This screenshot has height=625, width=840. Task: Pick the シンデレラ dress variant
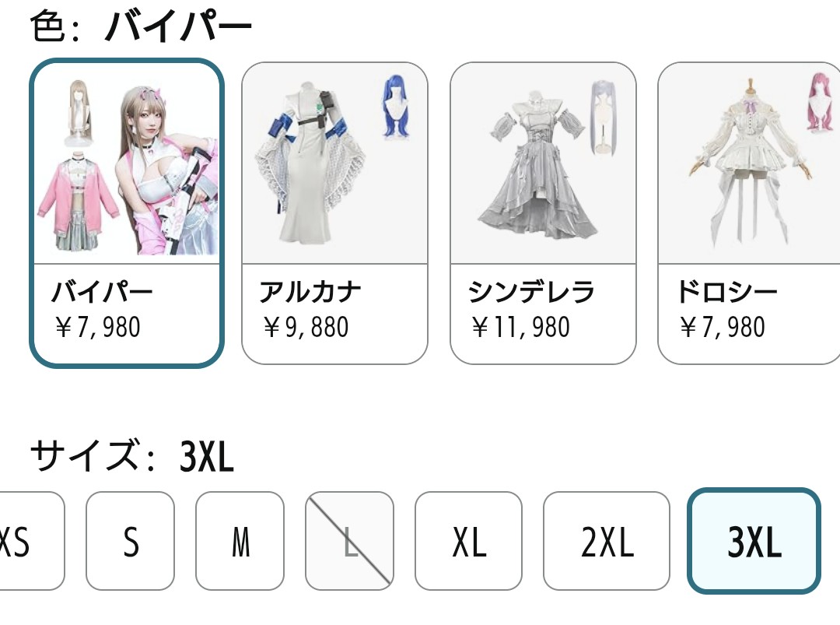[543, 212]
